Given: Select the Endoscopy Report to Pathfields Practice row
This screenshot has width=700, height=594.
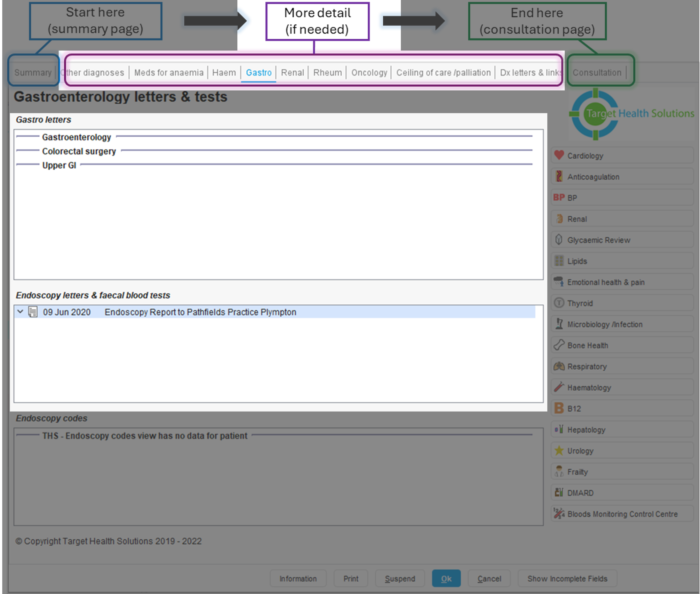Looking at the screenshot, I should coord(200,312).
